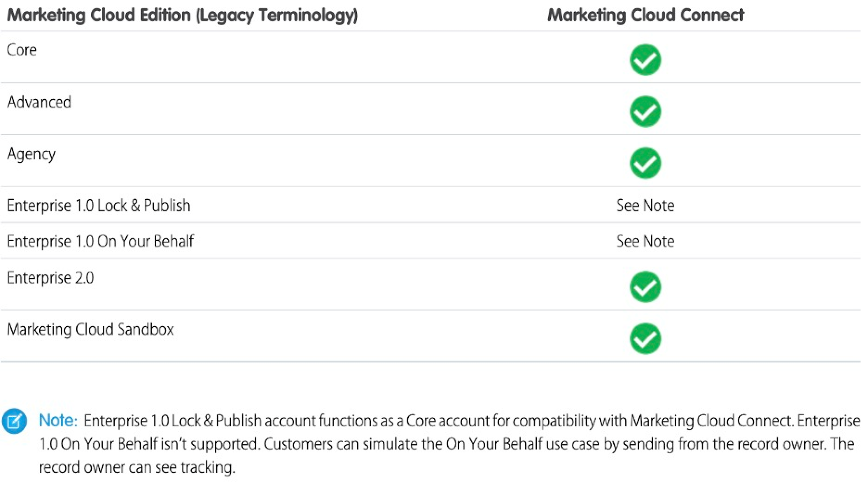The width and height of the screenshot is (868, 482).
Task: Click the green checkmark in Core row
Action: click(645, 60)
